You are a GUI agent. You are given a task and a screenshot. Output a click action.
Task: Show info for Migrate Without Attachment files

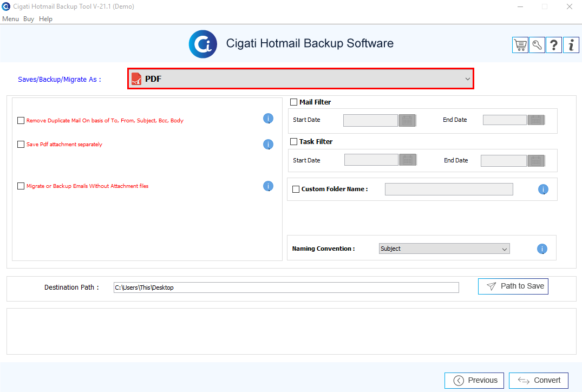point(268,186)
